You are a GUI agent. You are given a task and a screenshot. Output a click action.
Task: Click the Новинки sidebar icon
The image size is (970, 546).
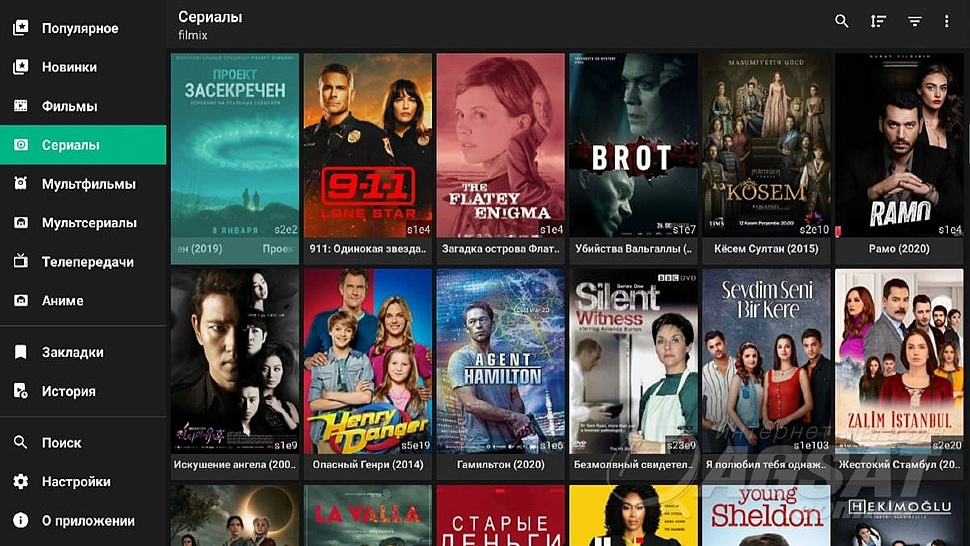click(20, 67)
